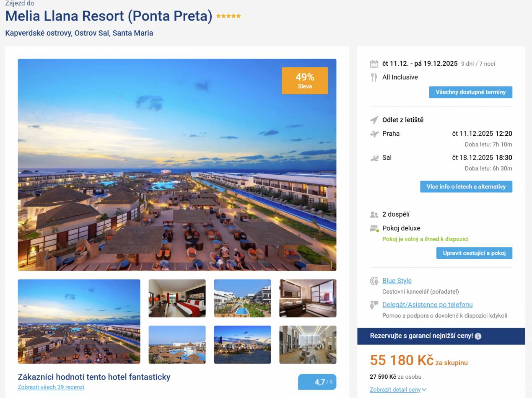Follow the Delegát/Asistence po telefonu link
The height and width of the screenshot is (398, 532).
427,305
